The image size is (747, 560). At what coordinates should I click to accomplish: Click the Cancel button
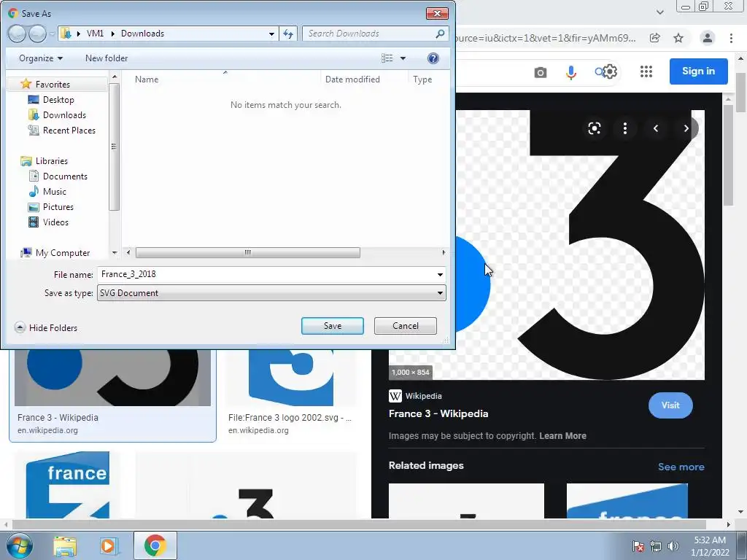(x=406, y=326)
